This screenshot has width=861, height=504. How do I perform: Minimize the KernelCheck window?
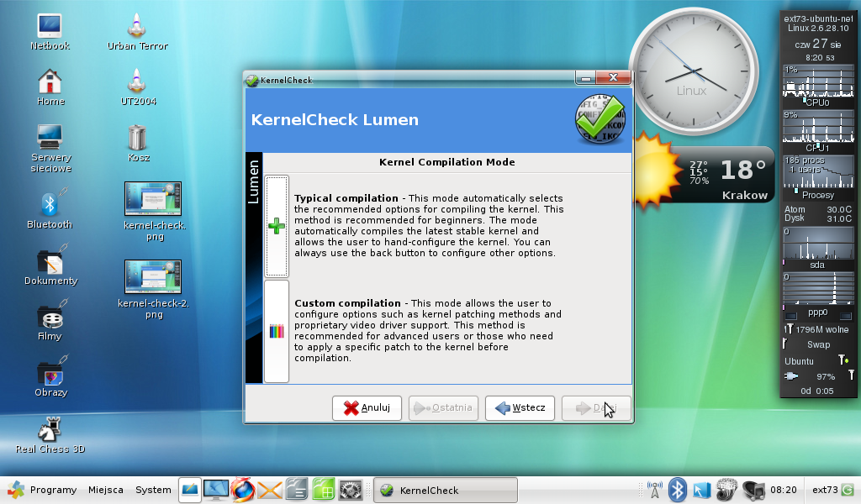pyautogui.click(x=585, y=78)
